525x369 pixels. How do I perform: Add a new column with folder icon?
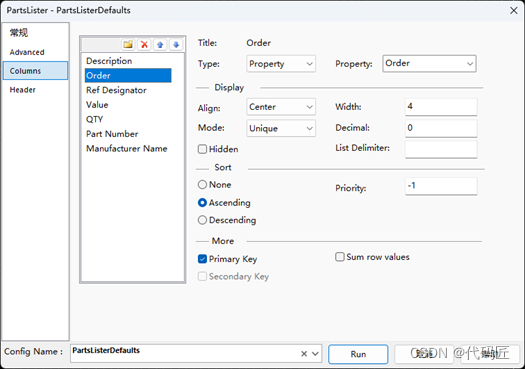(x=128, y=44)
